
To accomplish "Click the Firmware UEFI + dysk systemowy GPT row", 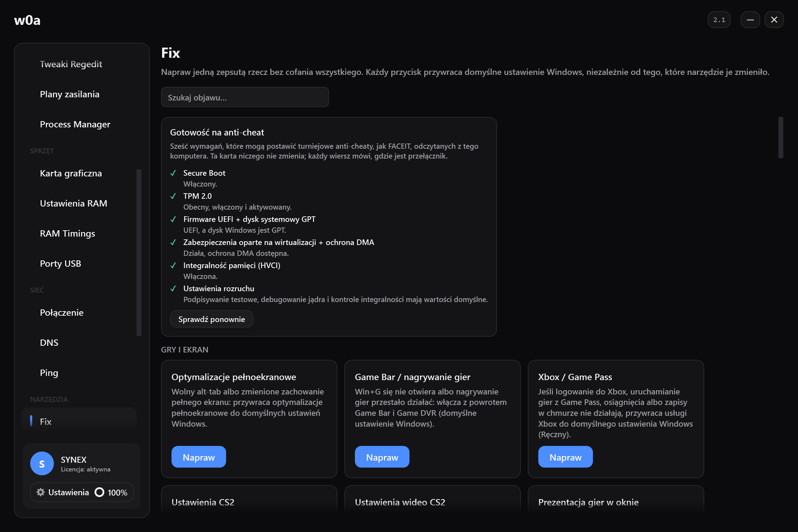I will (x=249, y=219).
